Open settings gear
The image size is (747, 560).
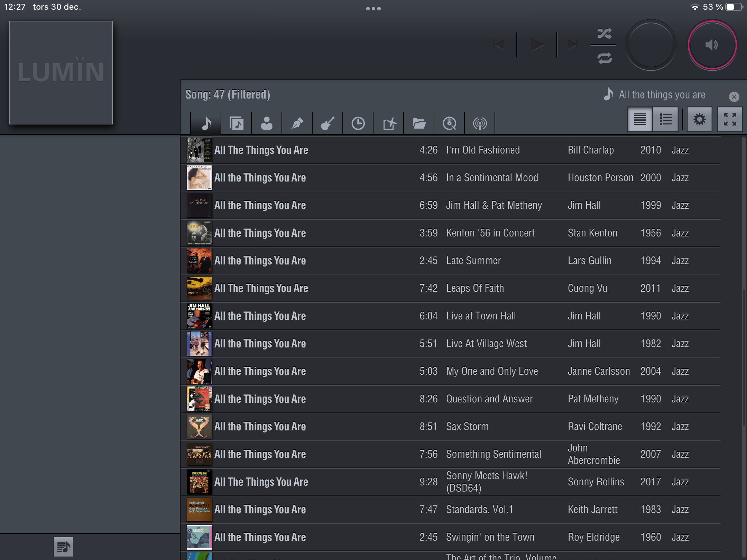click(699, 119)
